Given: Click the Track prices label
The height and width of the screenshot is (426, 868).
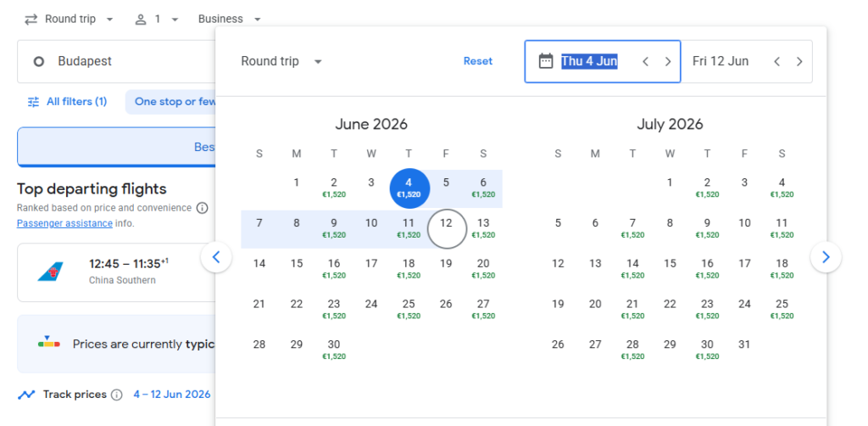Looking at the screenshot, I should [x=75, y=395].
